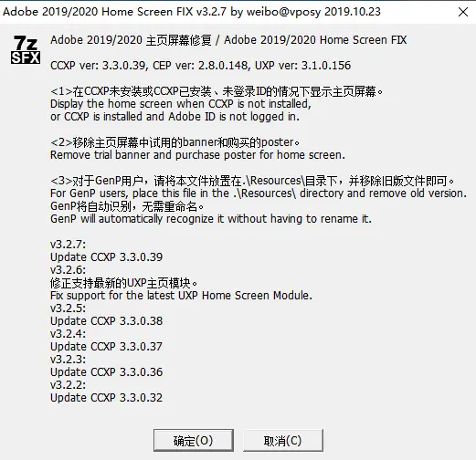
Task: Close the Home Screen FIX dialog window
Action: coord(463,12)
